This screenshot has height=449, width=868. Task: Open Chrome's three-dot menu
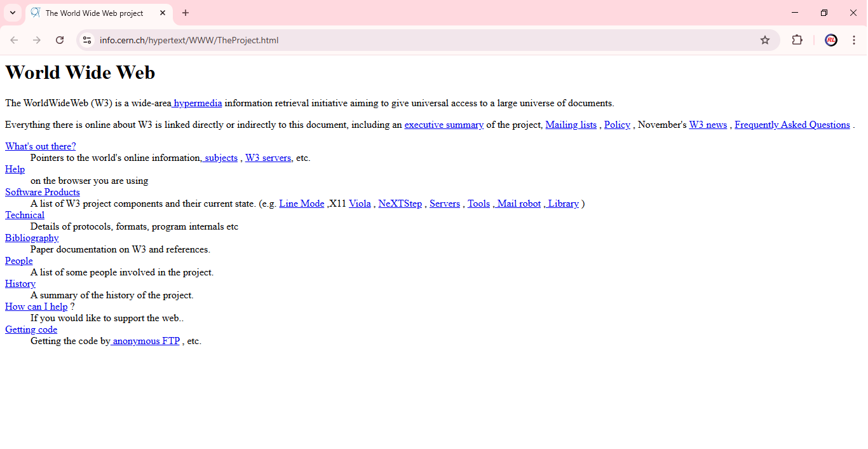854,40
